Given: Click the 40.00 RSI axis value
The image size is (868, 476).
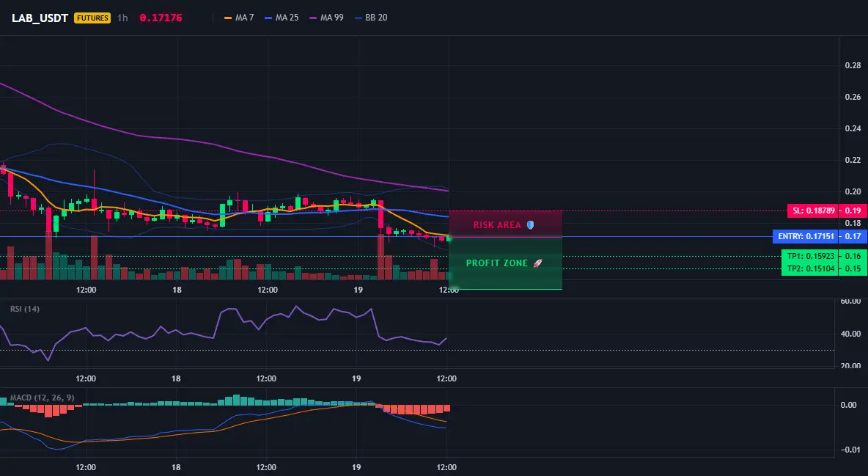Looking at the screenshot, I should click(851, 334).
